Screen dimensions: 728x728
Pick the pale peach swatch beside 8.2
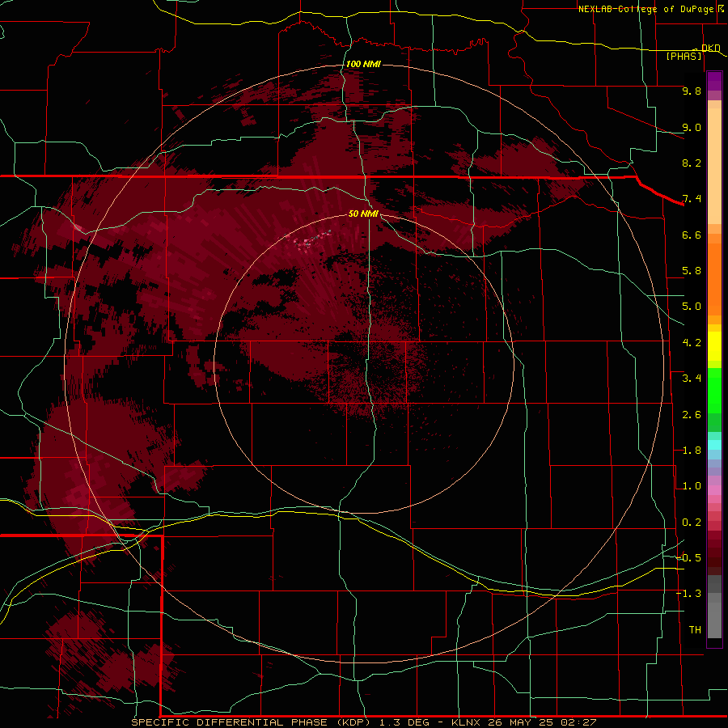(x=714, y=165)
